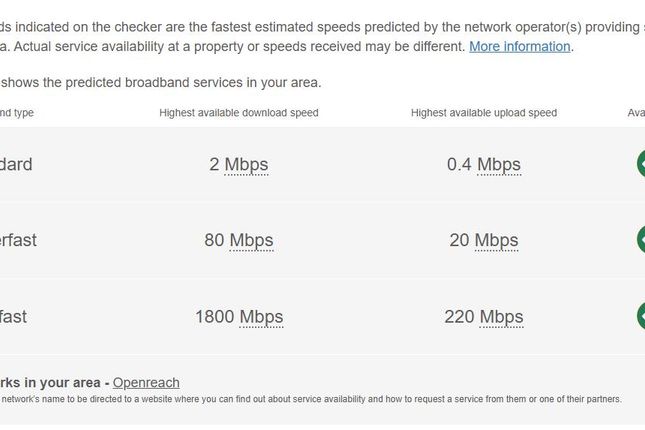Click the 80 download speed value
The height and width of the screenshot is (430, 645).
(214, 240)
